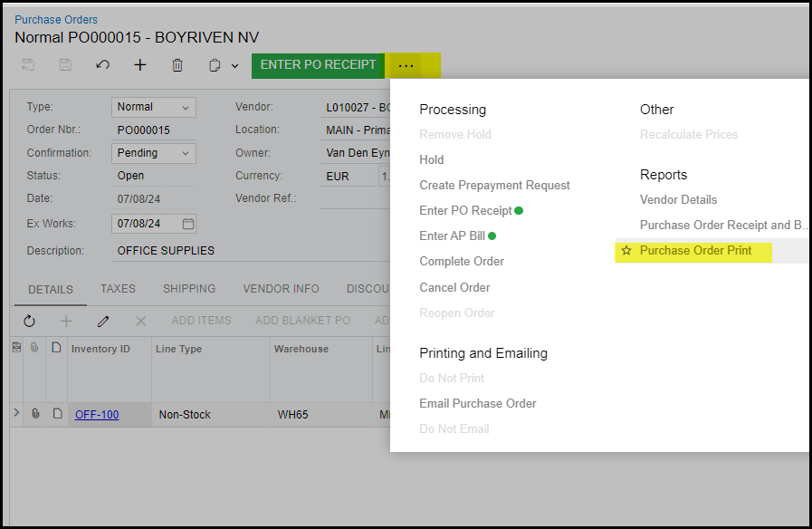Select Create Prepayment Request menu item

(x=494, y=185)
